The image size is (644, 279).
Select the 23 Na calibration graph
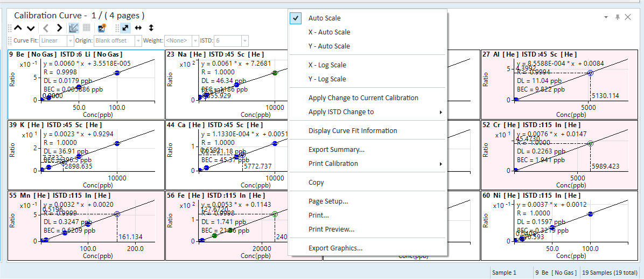227,84
